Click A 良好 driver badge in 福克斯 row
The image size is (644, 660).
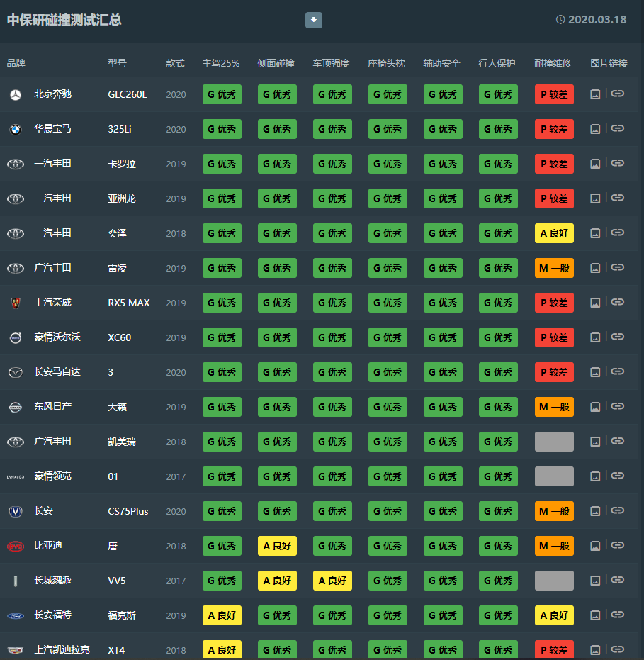[222, 615]
